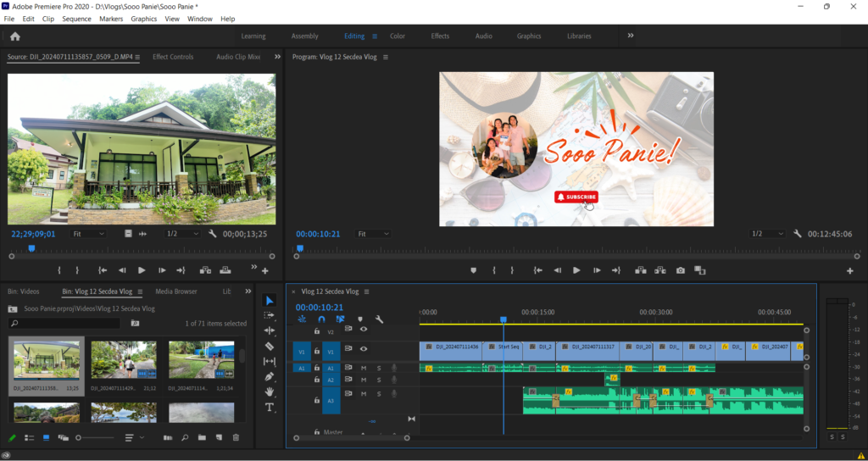Image resolution: width=868 pixels, height=461 pixels.
Task: Open Program monitor panel menu
Action: (x=386, y=57)
